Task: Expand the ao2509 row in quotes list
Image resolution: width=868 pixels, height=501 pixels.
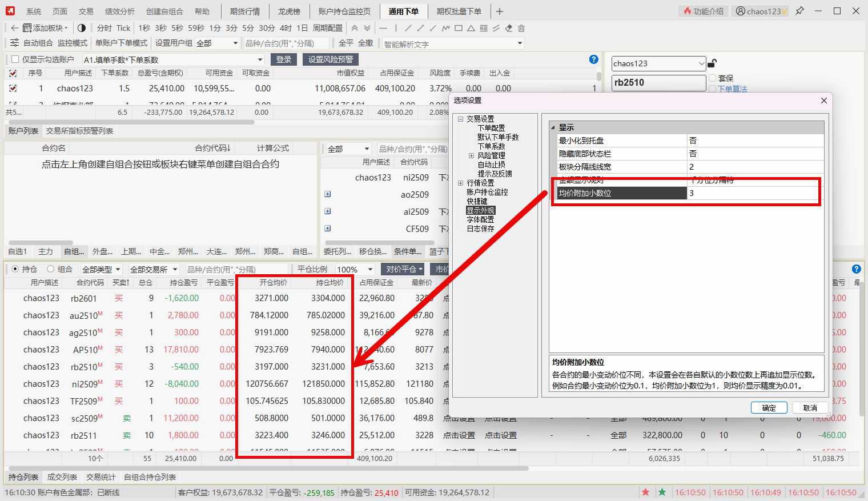Action: pyautogui.click(x=328, y=194)
